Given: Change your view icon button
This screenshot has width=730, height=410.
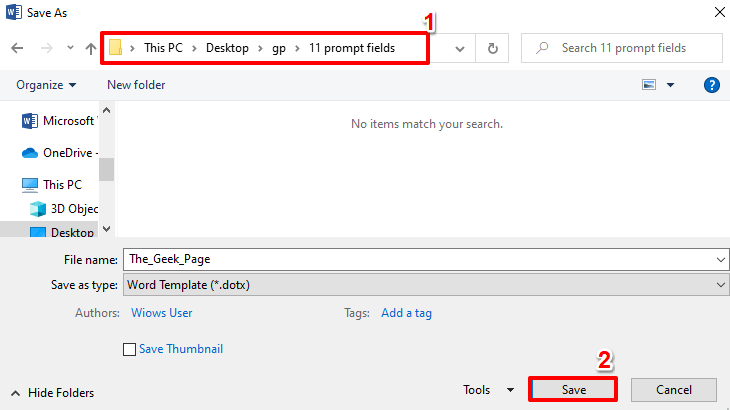Looking at the screenshot, I should 649,85.
